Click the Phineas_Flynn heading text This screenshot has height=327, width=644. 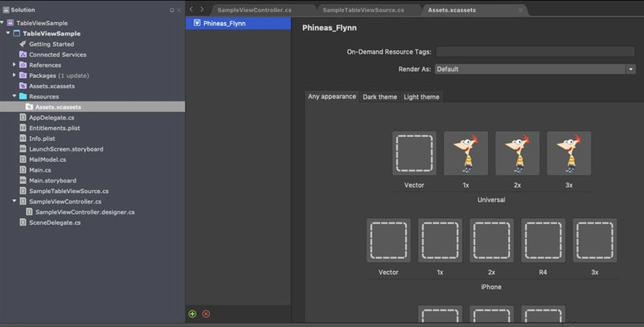click(330, 28)
